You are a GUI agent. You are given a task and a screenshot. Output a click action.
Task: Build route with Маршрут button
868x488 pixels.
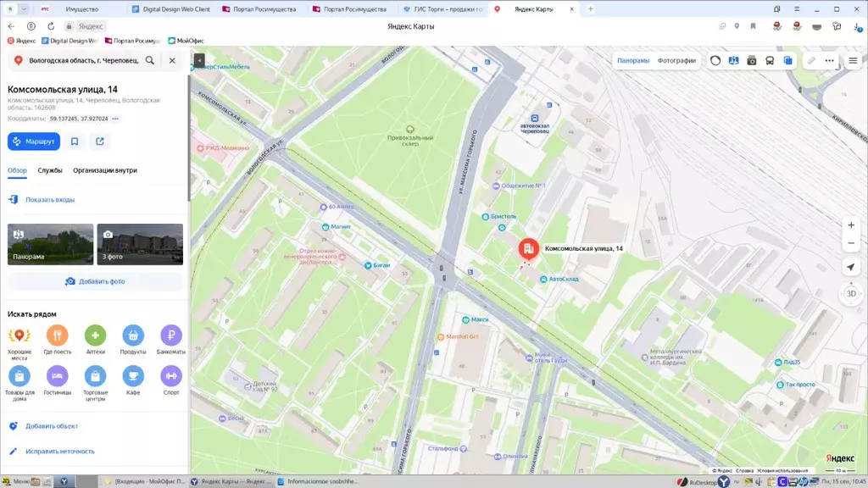click(x=34, y=141)
